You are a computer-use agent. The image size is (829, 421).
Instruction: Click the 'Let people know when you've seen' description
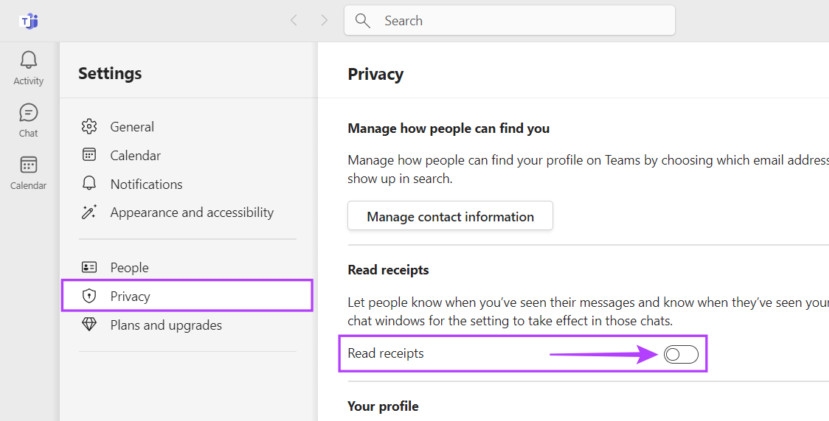[588, 312]
